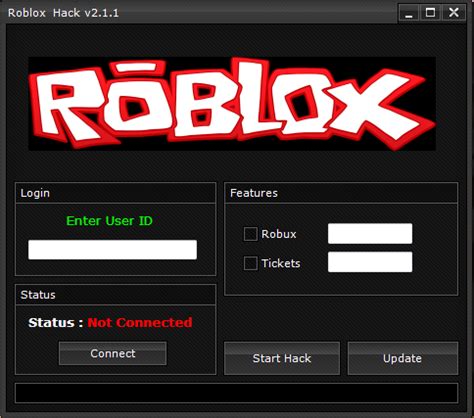Enable the Robux checkbox
This screenshot has height=418, width=474.
250,234
